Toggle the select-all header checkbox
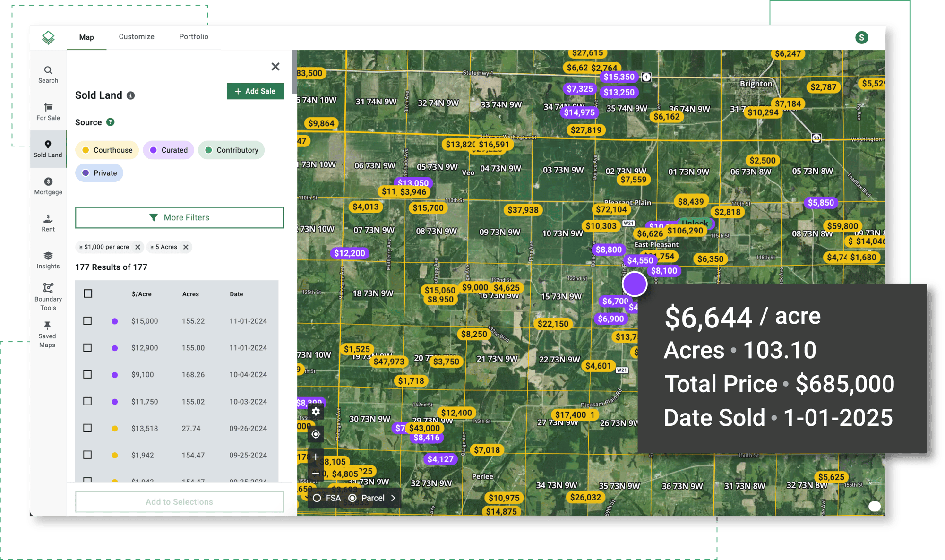The height and width of the screenshot is (560, 945). 88,293
